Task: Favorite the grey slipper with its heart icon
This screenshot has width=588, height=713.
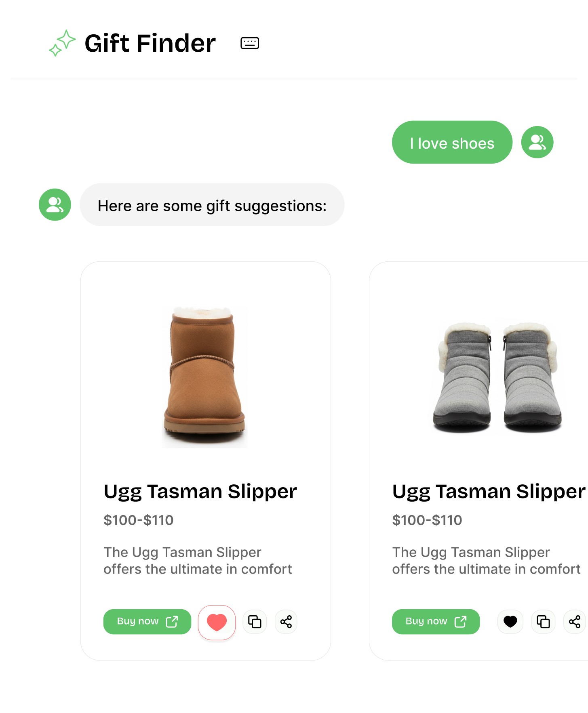Action: pyautogui.click(x=510, y=622)
